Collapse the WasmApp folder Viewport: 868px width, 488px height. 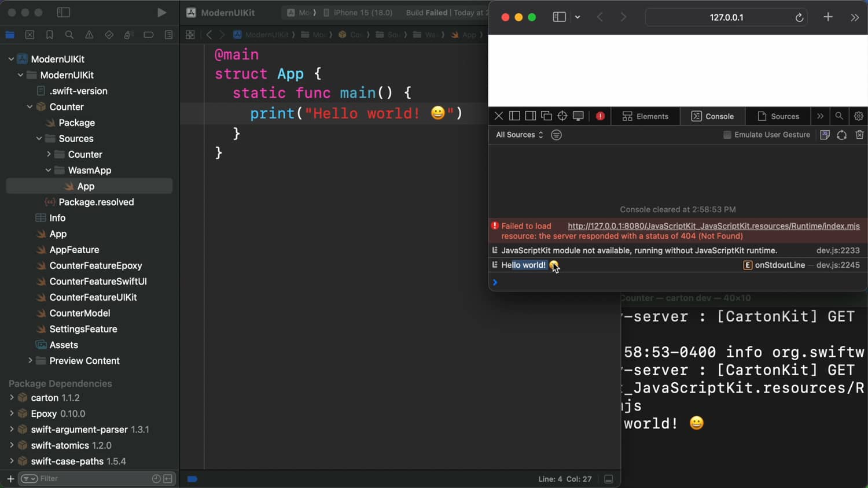click(48, 170)
